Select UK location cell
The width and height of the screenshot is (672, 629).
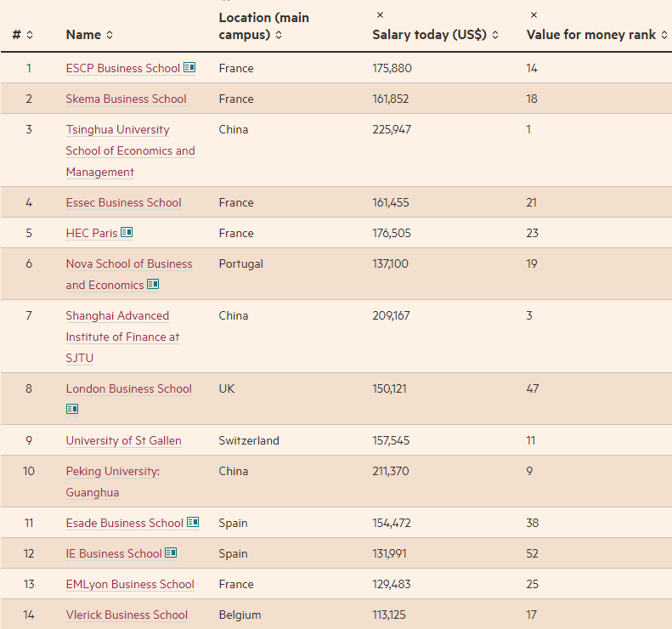tap(227, 388)
